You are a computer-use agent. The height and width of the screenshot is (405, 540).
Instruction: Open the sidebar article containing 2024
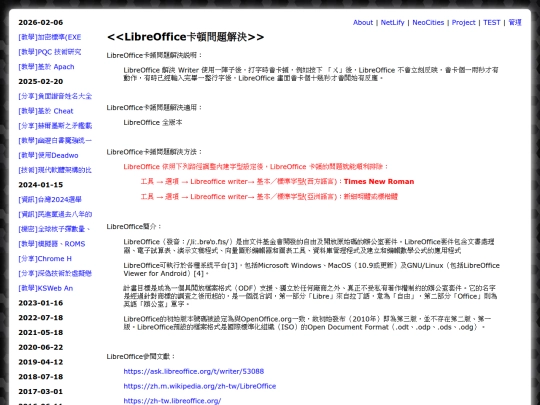(x=50, y=200)
